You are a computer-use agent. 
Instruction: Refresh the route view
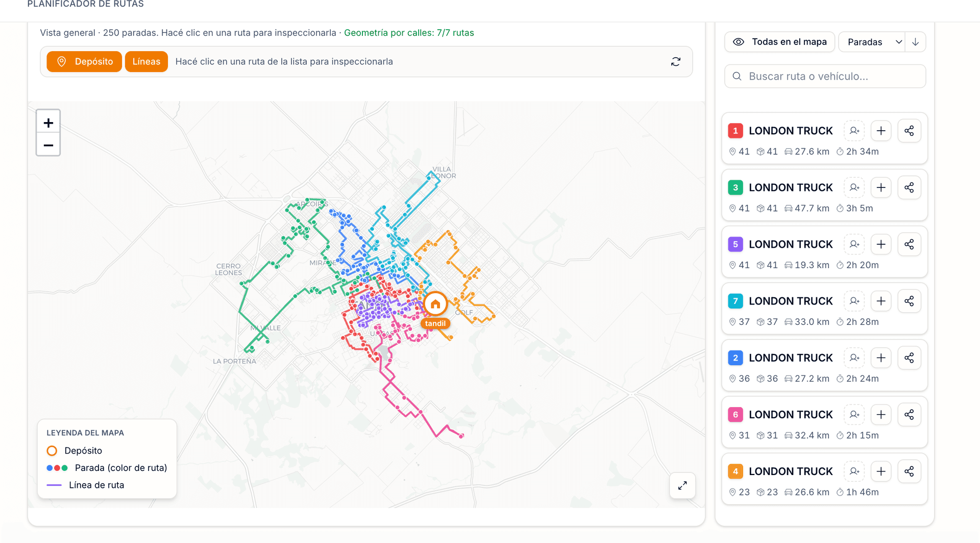coord(676,62)
